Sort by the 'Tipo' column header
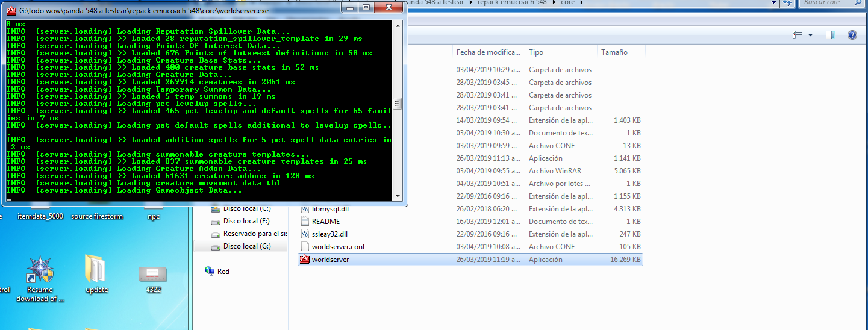The image size is (868, 330). pyautogui.click(x=561, y=52)
